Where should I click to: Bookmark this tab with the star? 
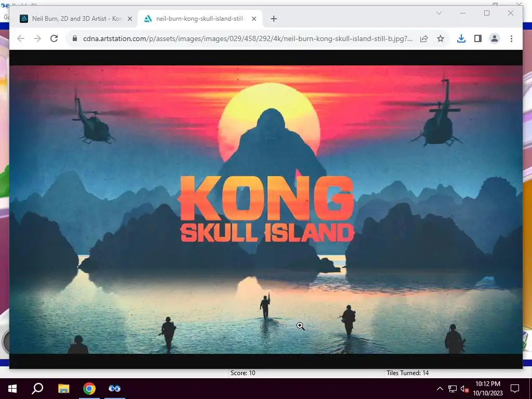pos(441,38)
